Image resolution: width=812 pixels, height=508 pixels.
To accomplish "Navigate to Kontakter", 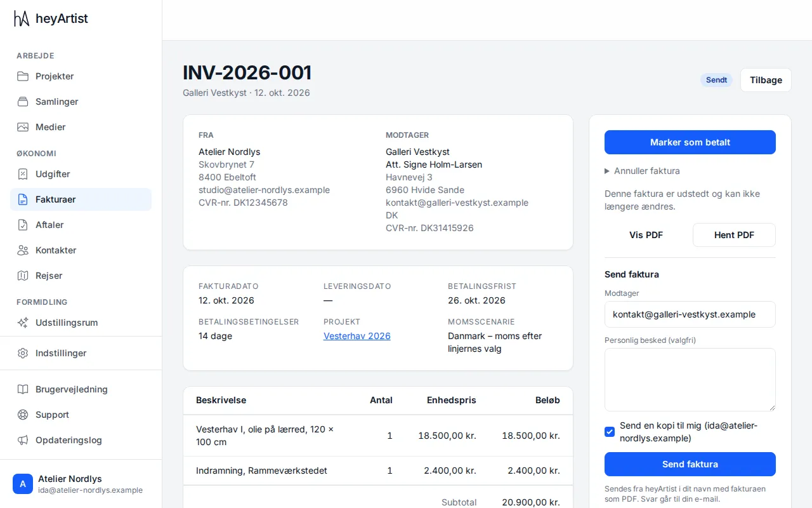I will pyautogui.click(x=81, y=250).
